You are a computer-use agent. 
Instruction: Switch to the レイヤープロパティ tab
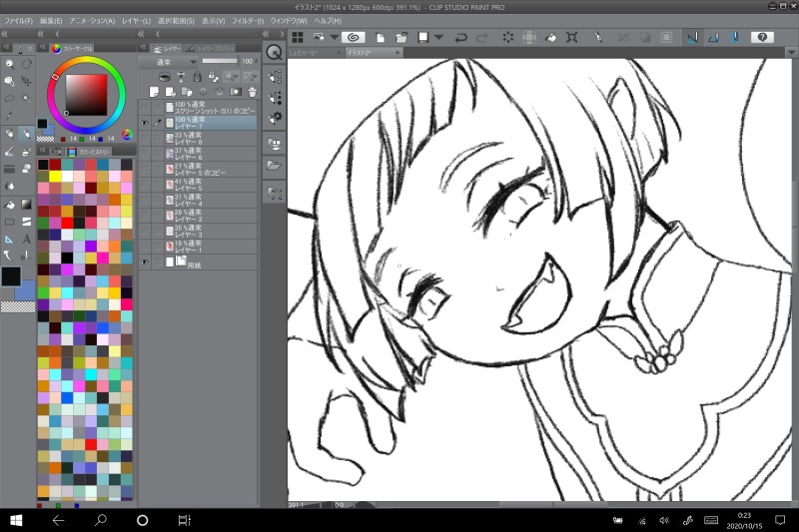pyautogui.click(x=210, y=48)
